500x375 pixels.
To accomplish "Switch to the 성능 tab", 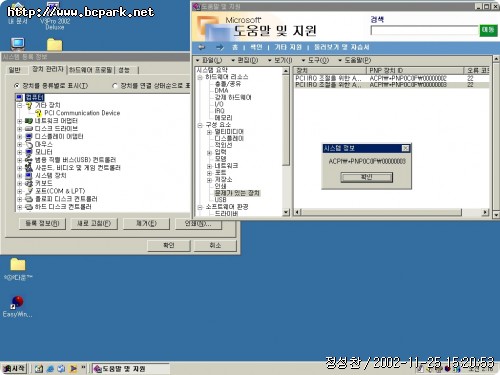I will click(124, 70).
